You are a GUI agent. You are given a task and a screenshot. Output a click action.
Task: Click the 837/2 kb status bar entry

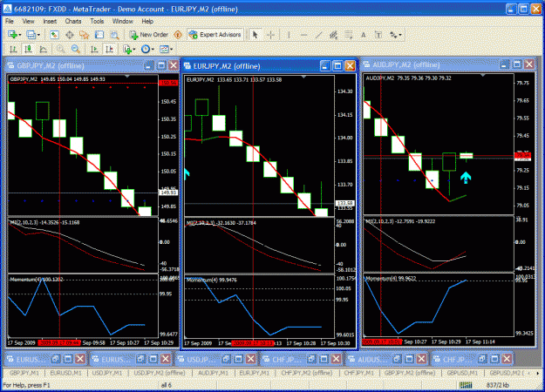[x=497, y=385]
